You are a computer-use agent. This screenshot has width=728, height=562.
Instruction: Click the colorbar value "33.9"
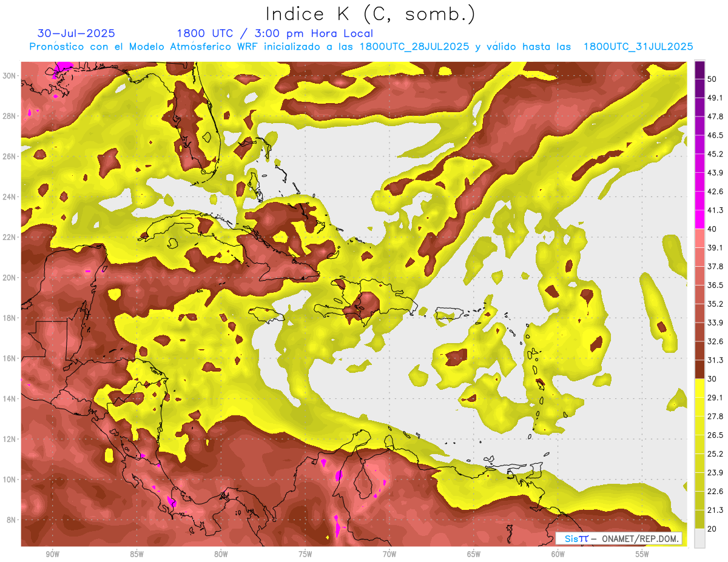[x=715, y=323]
